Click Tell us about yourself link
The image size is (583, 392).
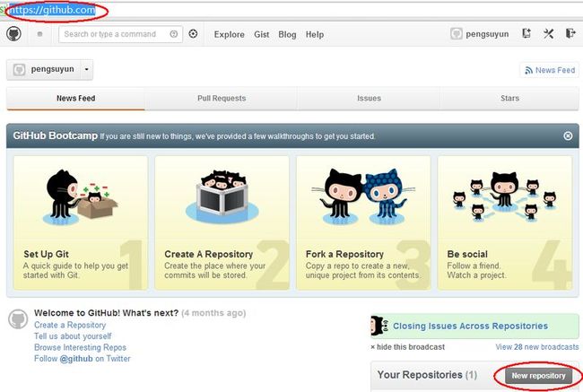pyautogui.click(x=73, y=336)
